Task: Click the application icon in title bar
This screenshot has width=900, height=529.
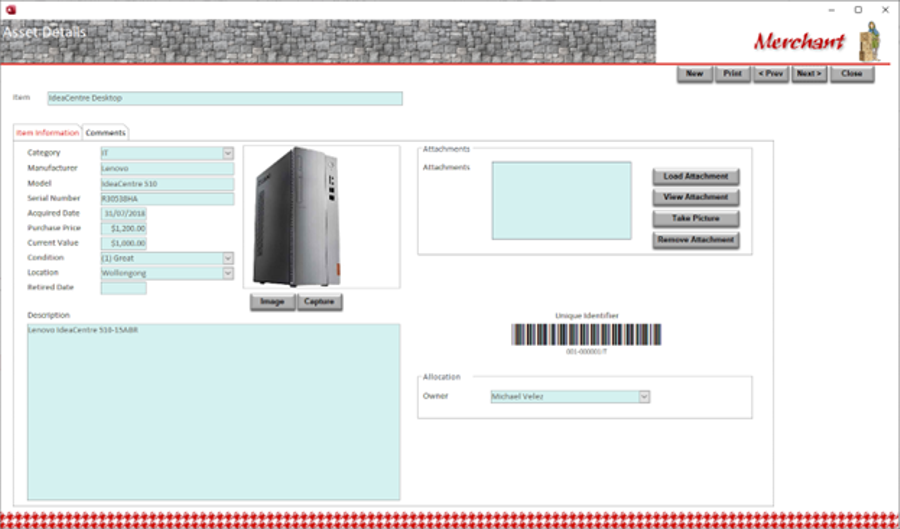Action: (x=10, y=10)
